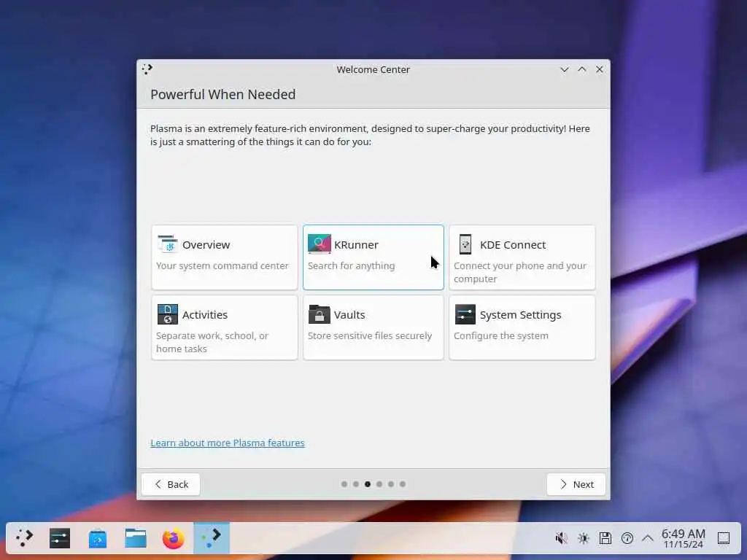Open the KDE Connect card
The height and width of the screenshot is (560, 747).
coord(522,257)
